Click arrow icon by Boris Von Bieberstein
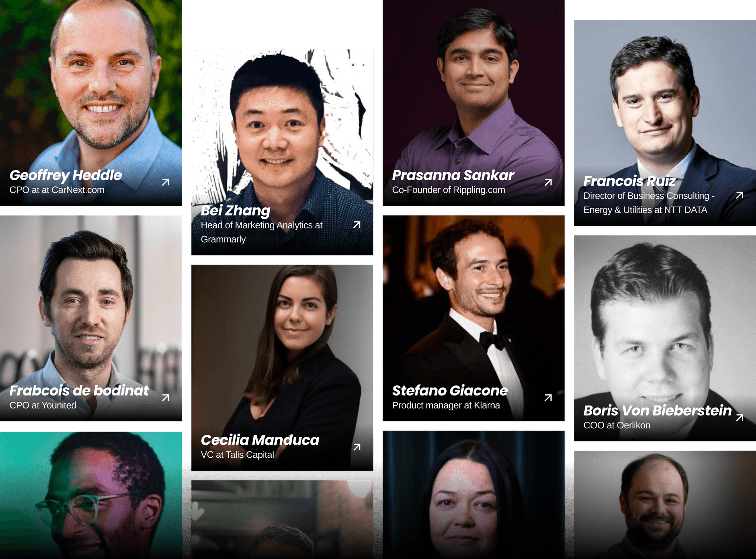The image size is (756, 559). click(x=740, y=418)
